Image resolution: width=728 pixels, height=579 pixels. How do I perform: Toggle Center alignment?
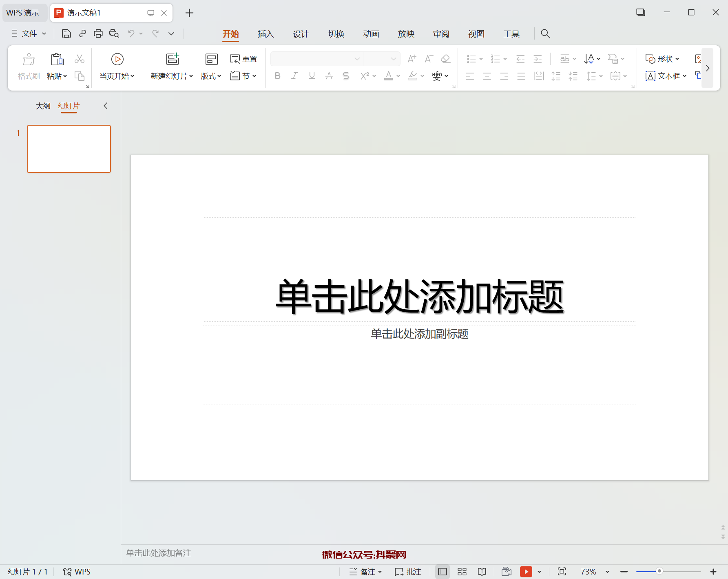coord(487,76)
